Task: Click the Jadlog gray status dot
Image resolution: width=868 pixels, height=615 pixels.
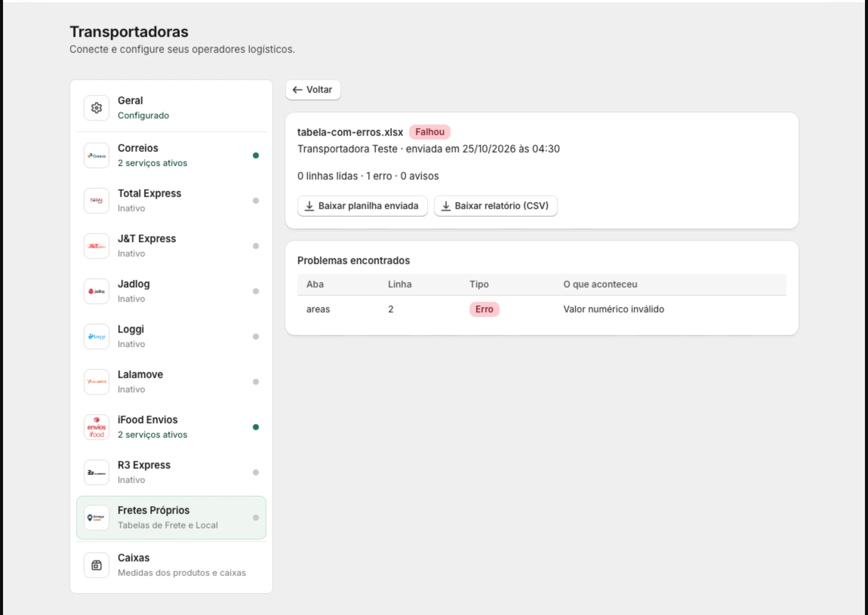Action: coord(256,291)
